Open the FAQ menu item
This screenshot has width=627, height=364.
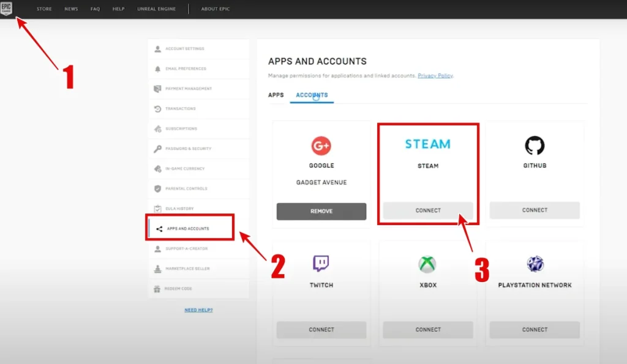coord(95,9)
